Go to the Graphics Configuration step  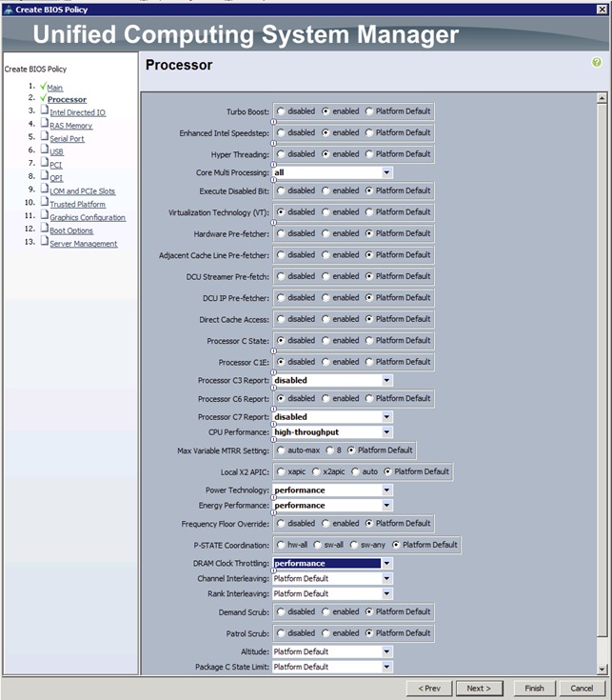(x=88, y=217)
